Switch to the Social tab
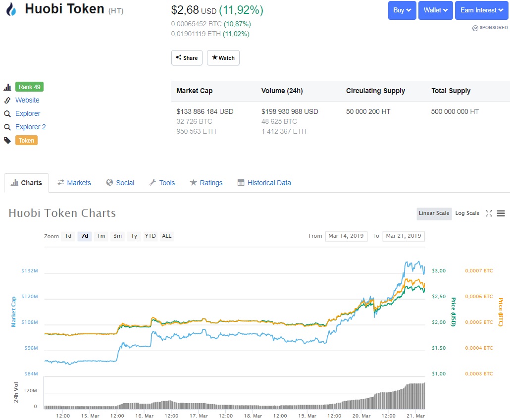The width and height of the screenshot is (510, 420). [120, 183]
